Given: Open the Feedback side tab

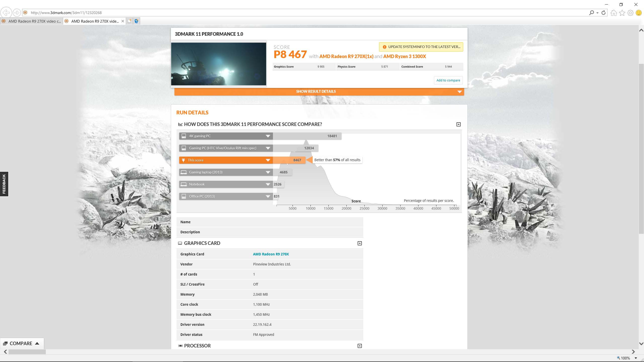Looking at the screenshot, I should pyautogui.click(x=4, y=184).
